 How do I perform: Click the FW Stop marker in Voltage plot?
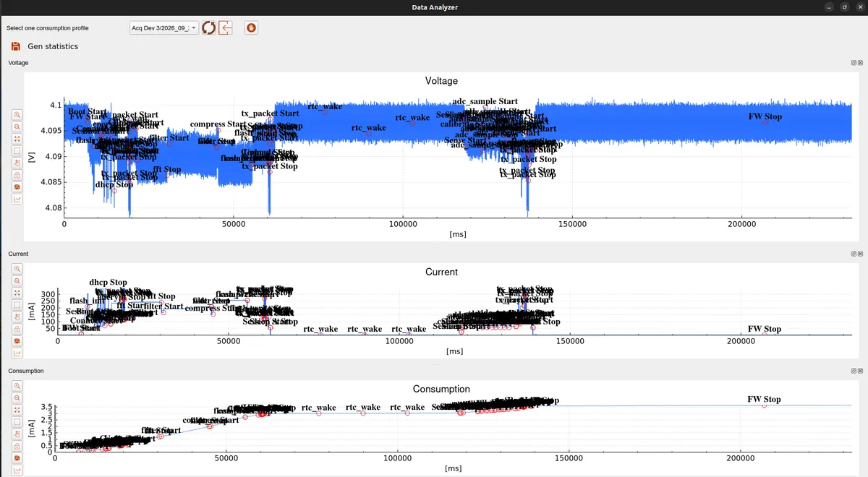[765, 123]
